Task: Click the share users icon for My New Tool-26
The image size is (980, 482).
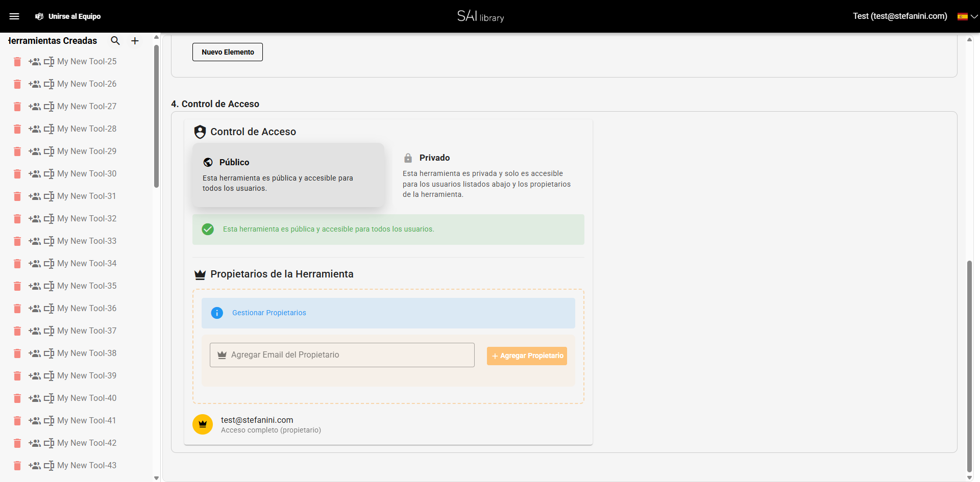Action: (35, 84)
